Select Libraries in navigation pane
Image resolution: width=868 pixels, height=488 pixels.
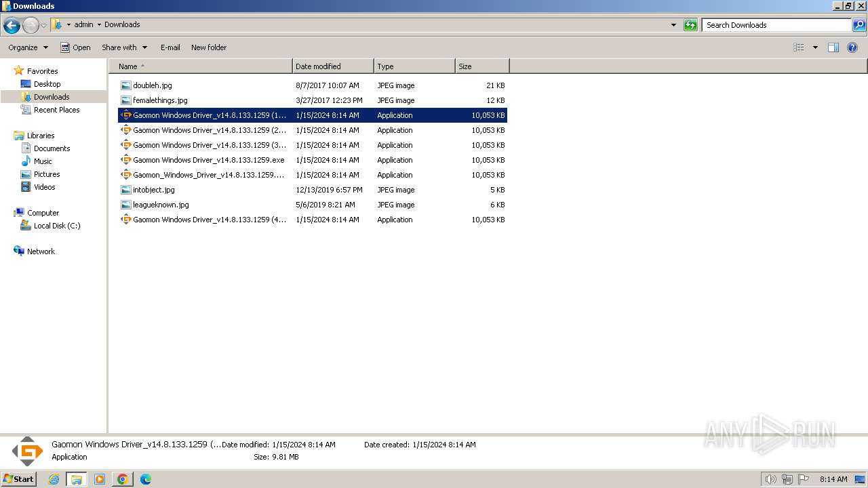click(41, 136)
